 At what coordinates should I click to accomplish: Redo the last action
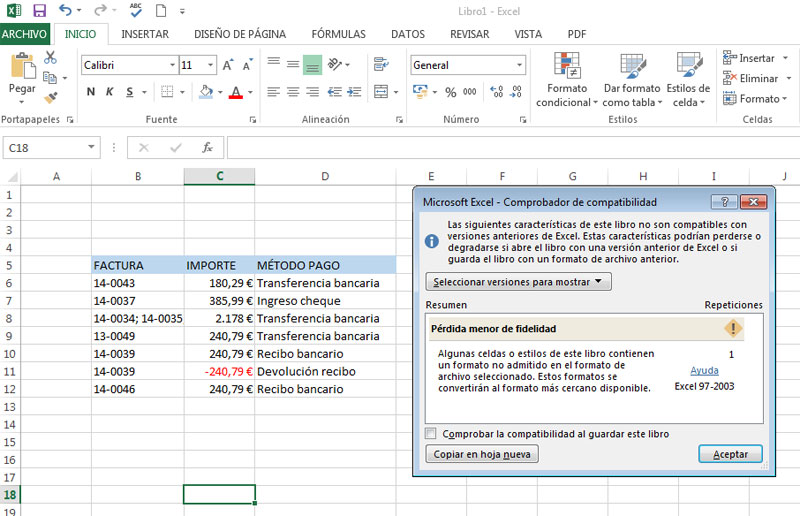[x=101, y=10]
